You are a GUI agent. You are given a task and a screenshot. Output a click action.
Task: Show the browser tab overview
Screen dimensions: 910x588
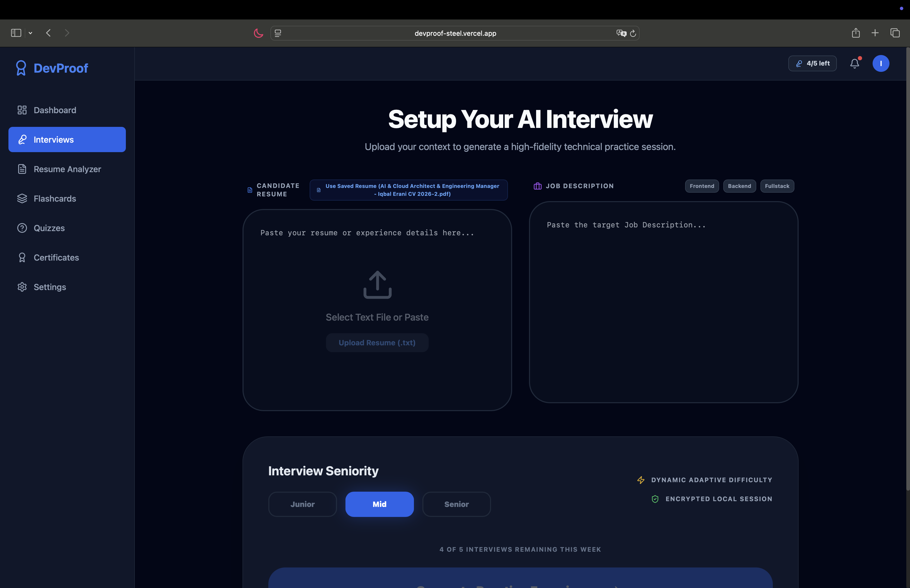tap(895, 33)
